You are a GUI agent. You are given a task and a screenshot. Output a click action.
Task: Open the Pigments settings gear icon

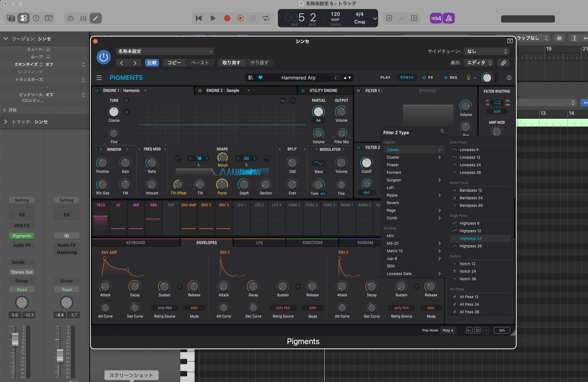point(509,78)
